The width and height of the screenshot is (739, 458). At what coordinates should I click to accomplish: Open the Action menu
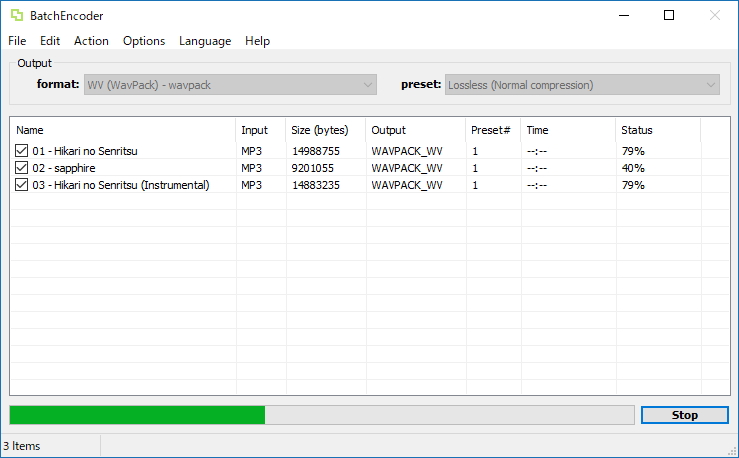(x=91, y=41)
